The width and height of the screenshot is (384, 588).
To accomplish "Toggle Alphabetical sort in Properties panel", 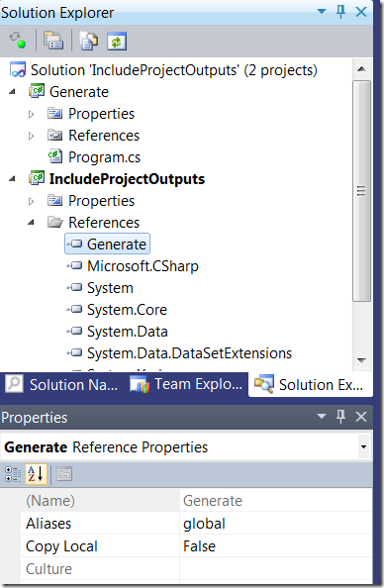I will tap(36, 474).
